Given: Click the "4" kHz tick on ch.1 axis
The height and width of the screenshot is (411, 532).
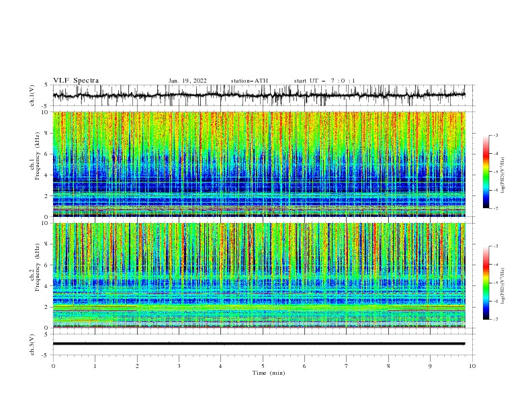Looking at the screenshot, I should pyautogui.click(x=47, y=175).
